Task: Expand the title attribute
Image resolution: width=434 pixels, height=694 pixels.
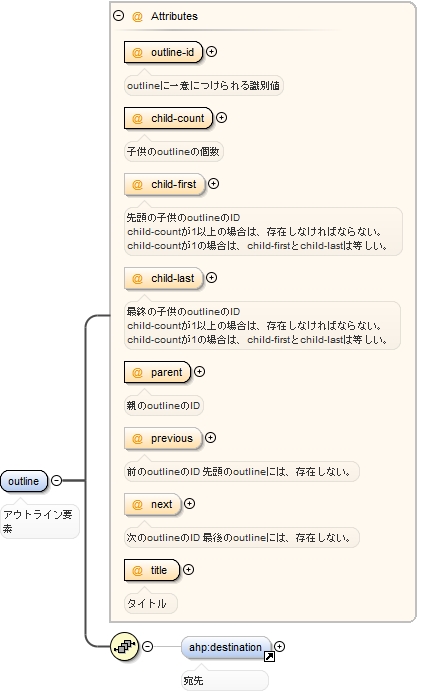Action: [188, 570]
